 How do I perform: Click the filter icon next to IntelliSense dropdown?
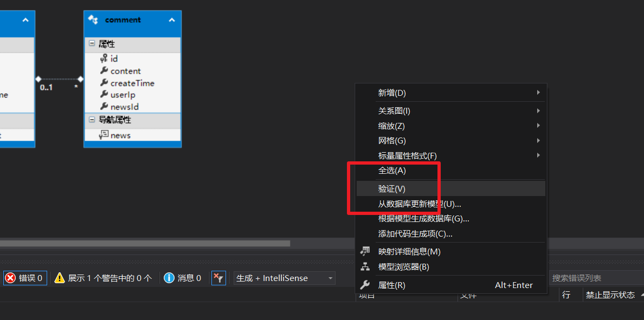pos(218,278)
